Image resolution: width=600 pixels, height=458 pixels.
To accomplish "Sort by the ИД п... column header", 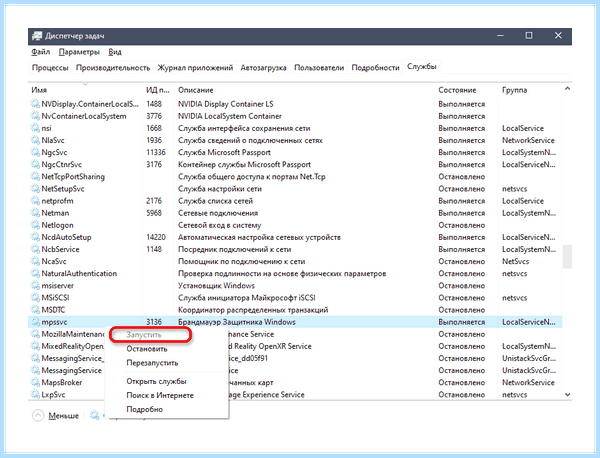I will coord(157,90).
